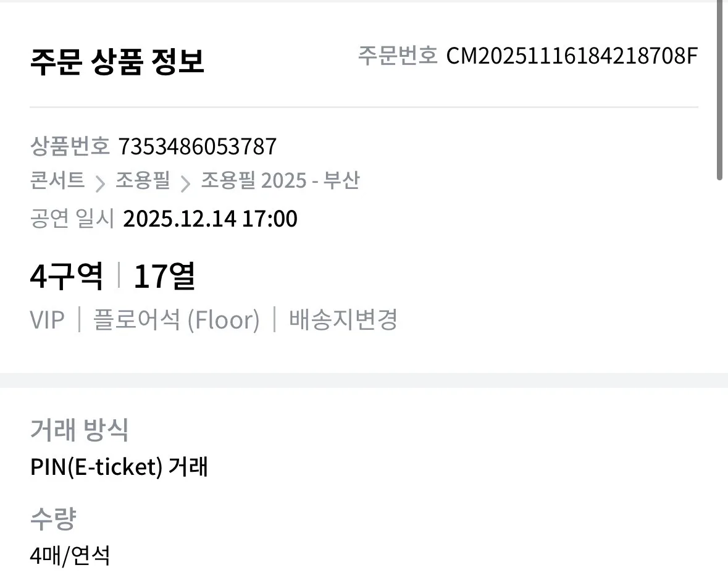
Task: Click the performance date 2025.12.14 17:00
Action: pyautogui.click(x=210, y=219)
